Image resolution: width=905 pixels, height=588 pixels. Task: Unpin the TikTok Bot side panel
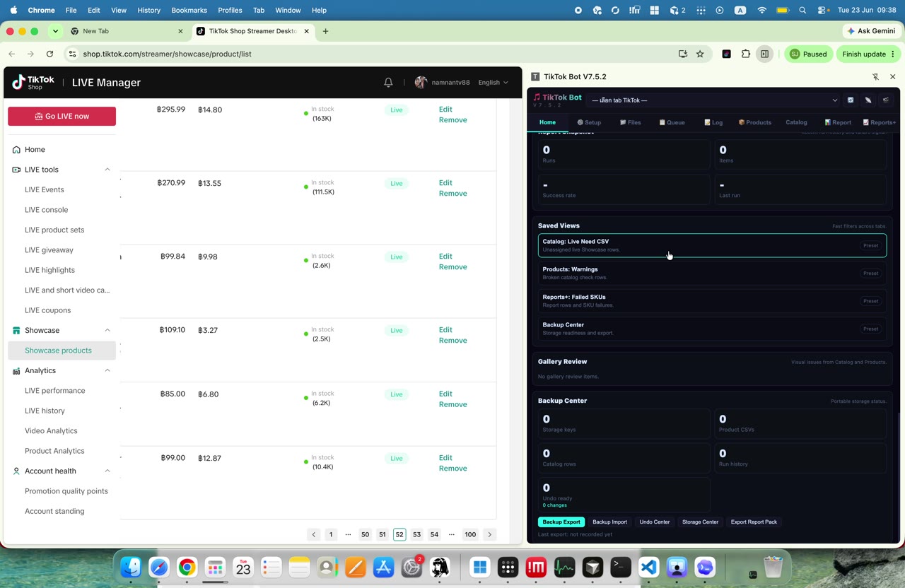point(875,76)
